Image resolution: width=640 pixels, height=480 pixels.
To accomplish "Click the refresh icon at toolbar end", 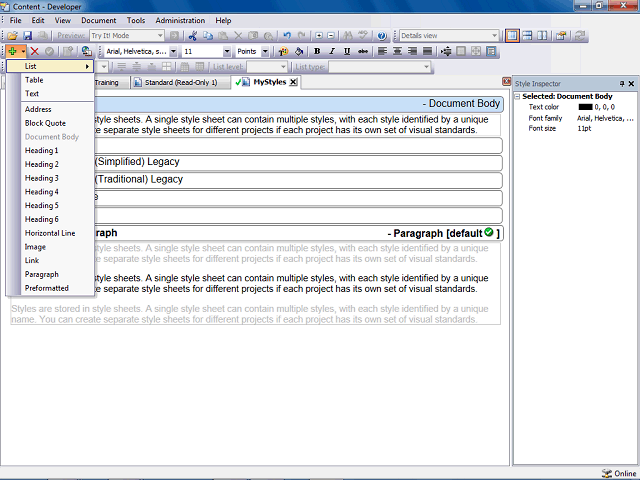I will [580, 36].
